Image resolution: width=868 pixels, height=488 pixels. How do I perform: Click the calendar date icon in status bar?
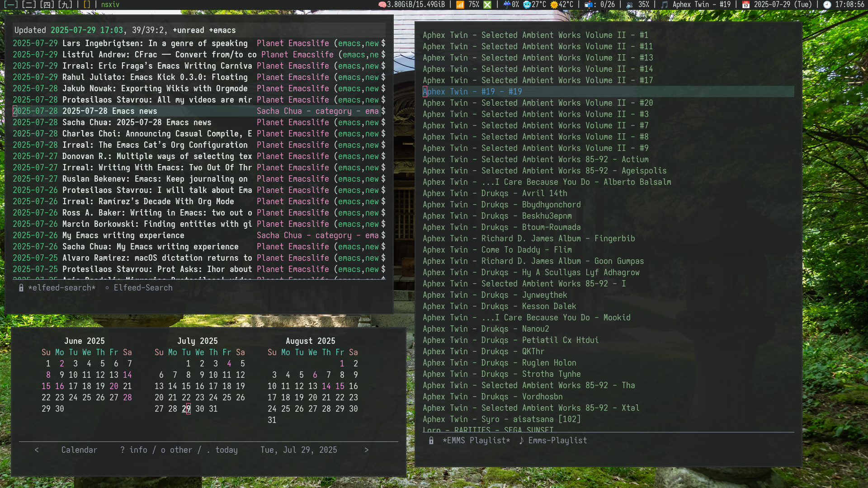[746, 5]
